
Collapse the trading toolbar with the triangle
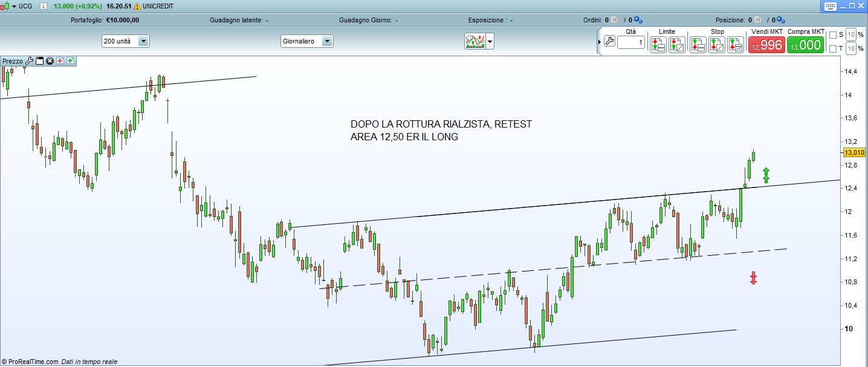click(600, 42)
